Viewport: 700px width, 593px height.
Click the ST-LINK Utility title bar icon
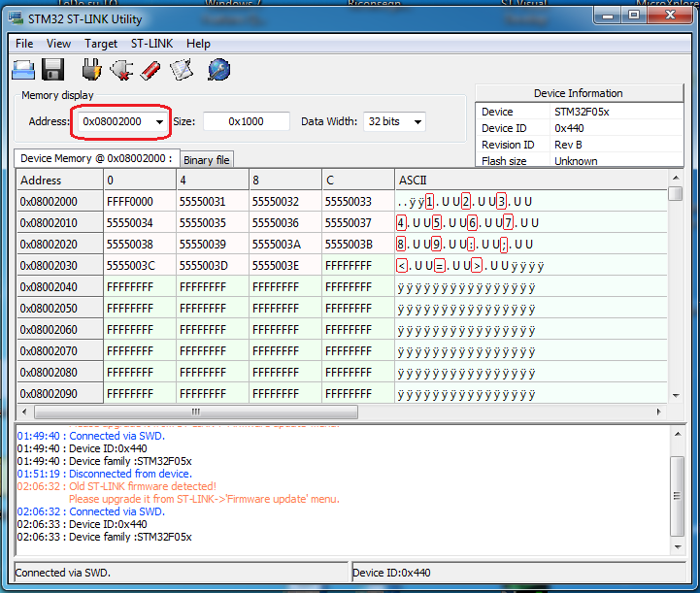point(16,18)
